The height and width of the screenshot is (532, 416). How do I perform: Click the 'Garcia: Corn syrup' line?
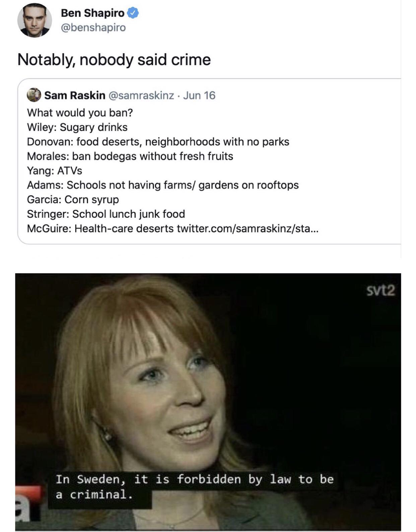tap(73, 199)
